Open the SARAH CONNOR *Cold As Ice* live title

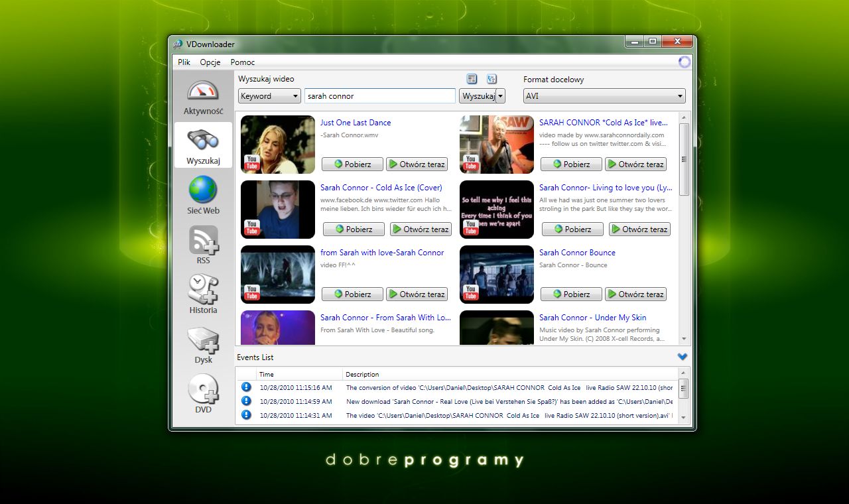pos(604,123)
